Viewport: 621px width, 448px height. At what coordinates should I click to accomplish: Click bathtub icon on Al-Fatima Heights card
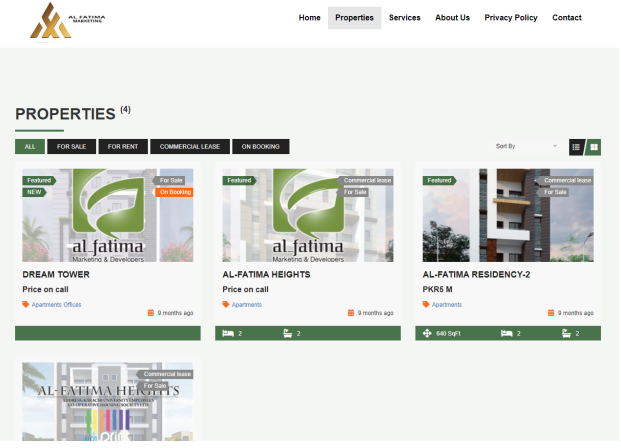pos(288,334)
